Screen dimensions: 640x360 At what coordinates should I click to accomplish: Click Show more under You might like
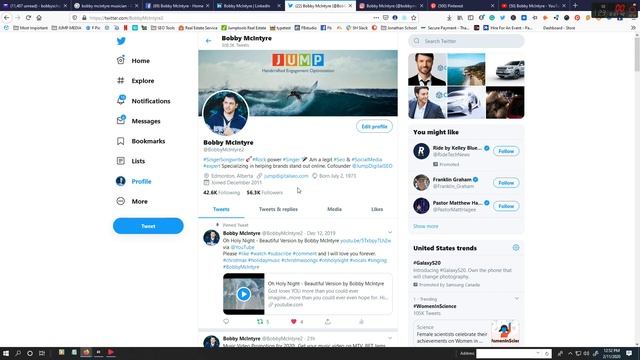click(x=425, y=226)
